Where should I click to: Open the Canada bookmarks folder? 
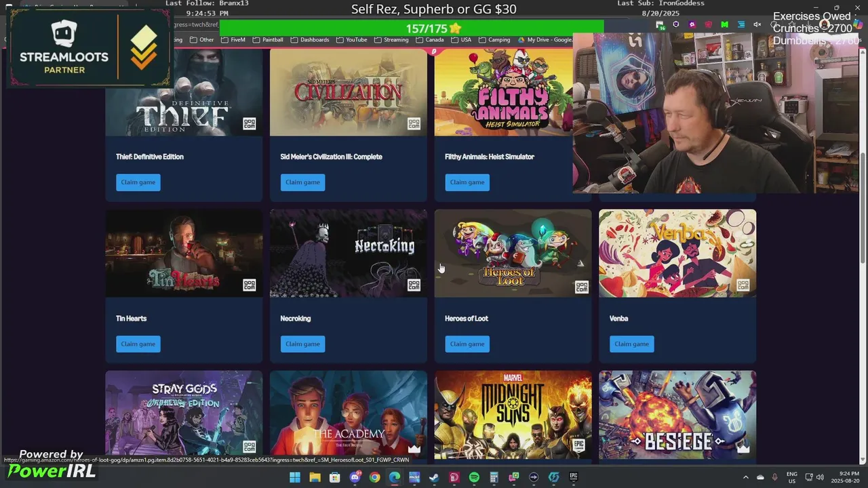[431, 40]
